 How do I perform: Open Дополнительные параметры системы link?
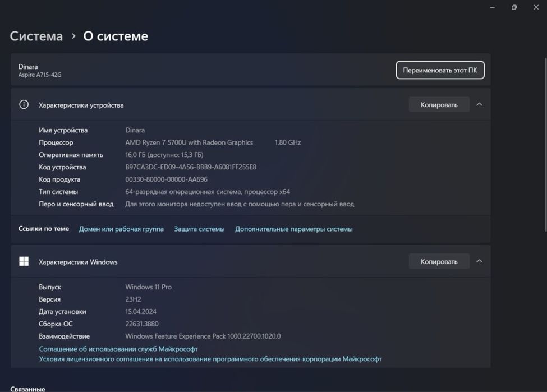(294, 229)
